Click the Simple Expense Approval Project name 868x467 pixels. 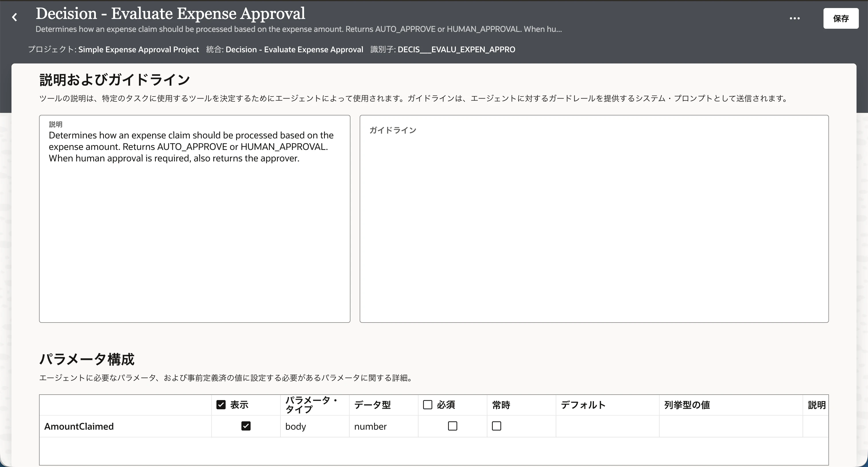coord(138,49)
